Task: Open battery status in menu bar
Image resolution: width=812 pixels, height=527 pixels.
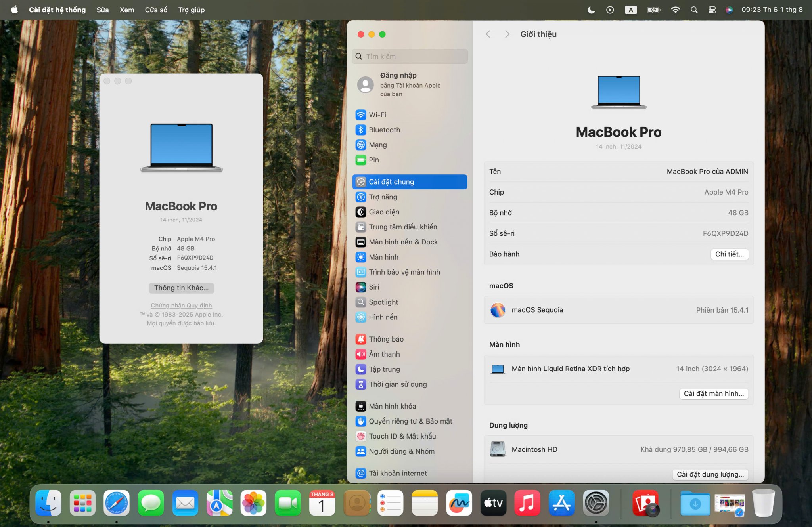Action: coord(653,10)
